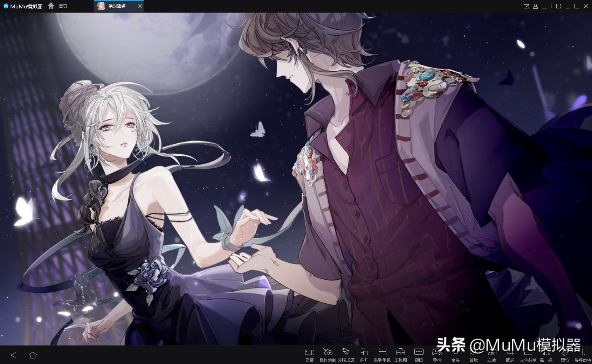The height and width of the screenshot is (364, 592).
Task: Open 外服加速 accelerator
Action: pos(346,355)
